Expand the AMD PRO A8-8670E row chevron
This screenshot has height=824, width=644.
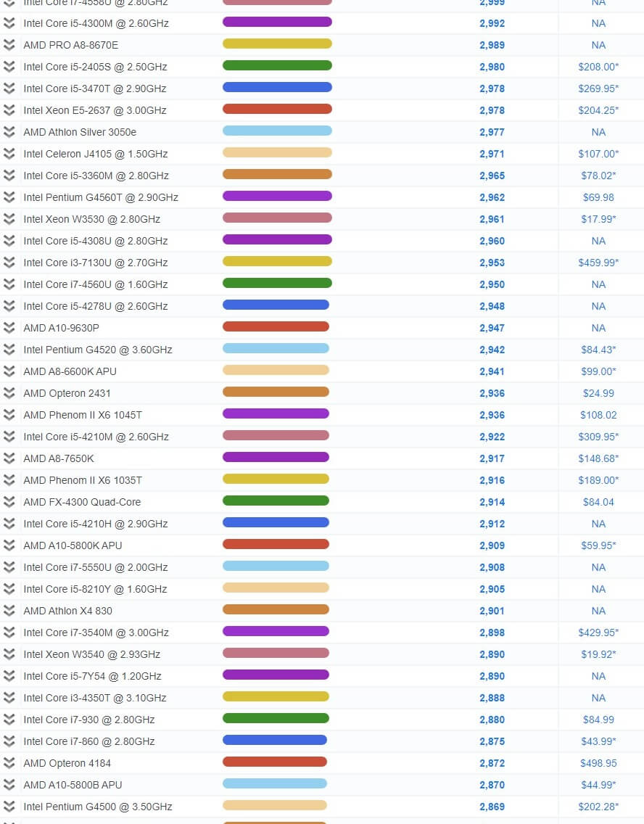coord(9,45)
